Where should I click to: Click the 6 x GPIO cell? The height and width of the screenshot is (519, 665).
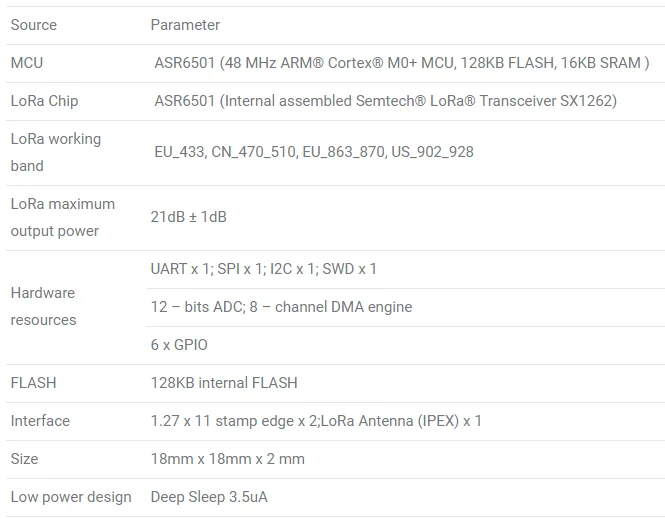tap(179, 345)
